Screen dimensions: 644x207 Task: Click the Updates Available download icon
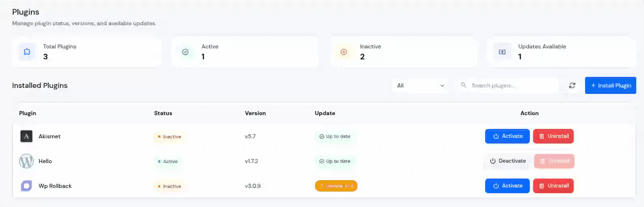coord(502,52)
